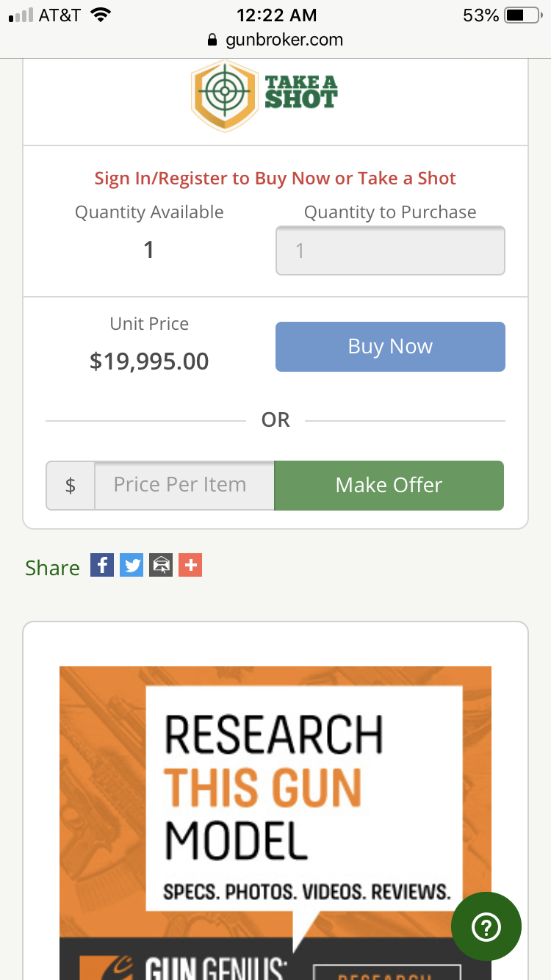The image size is (551, 980).
Task: Focus the Price Per Item field
Action: (184, 486)
